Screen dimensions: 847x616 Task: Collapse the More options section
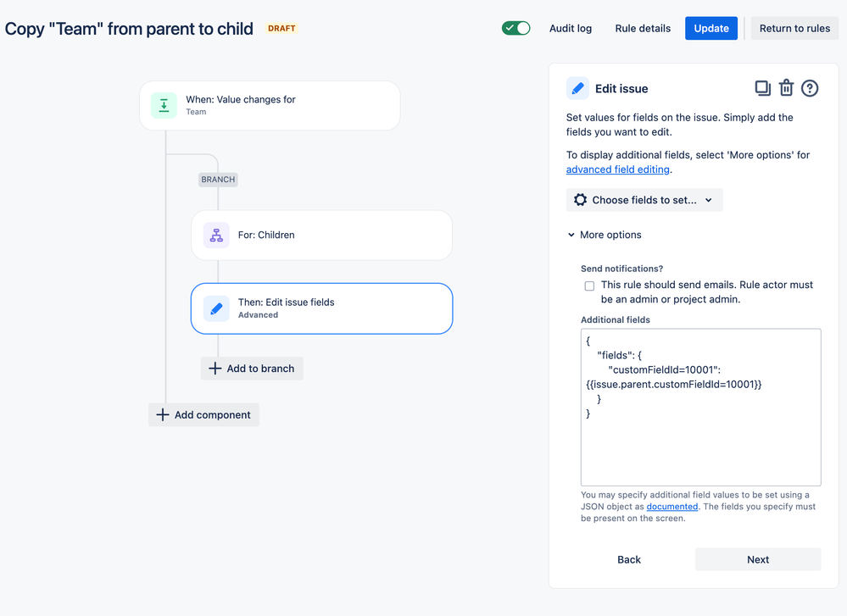click(x=605, y=235)
